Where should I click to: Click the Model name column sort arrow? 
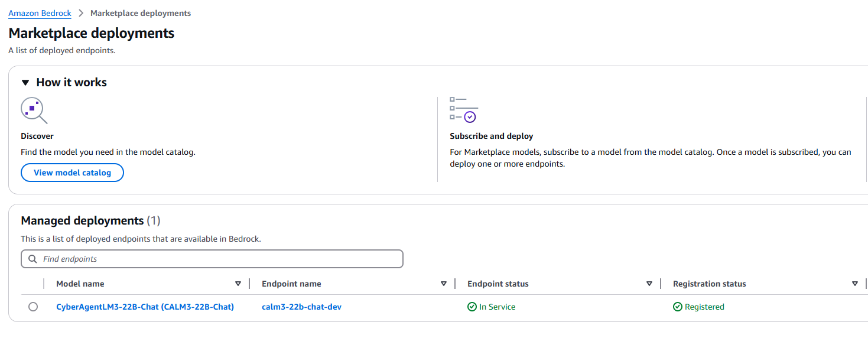[238, 284]
